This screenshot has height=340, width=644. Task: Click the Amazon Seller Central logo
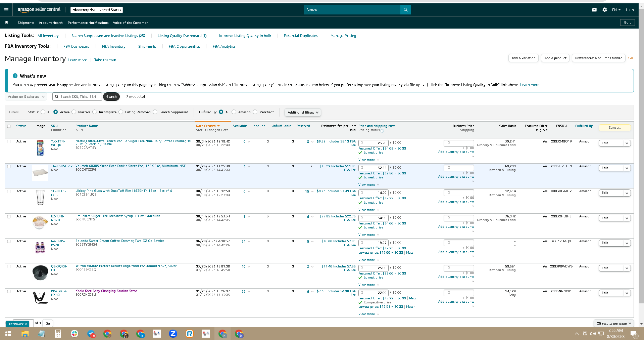(39, 10)
